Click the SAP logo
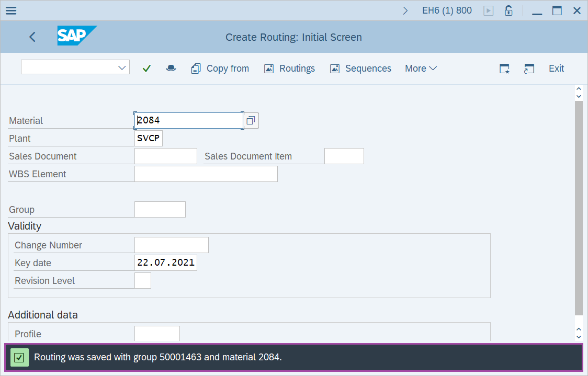 click(76, 37)
